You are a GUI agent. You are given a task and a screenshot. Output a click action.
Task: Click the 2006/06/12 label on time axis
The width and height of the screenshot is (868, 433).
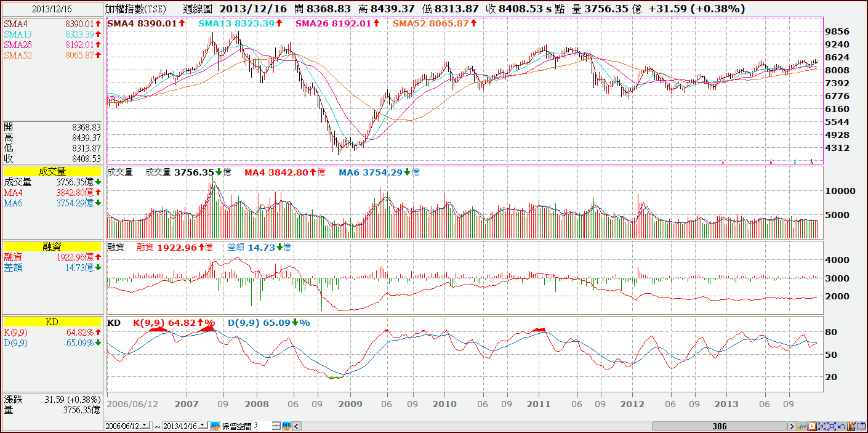(132, 404)
